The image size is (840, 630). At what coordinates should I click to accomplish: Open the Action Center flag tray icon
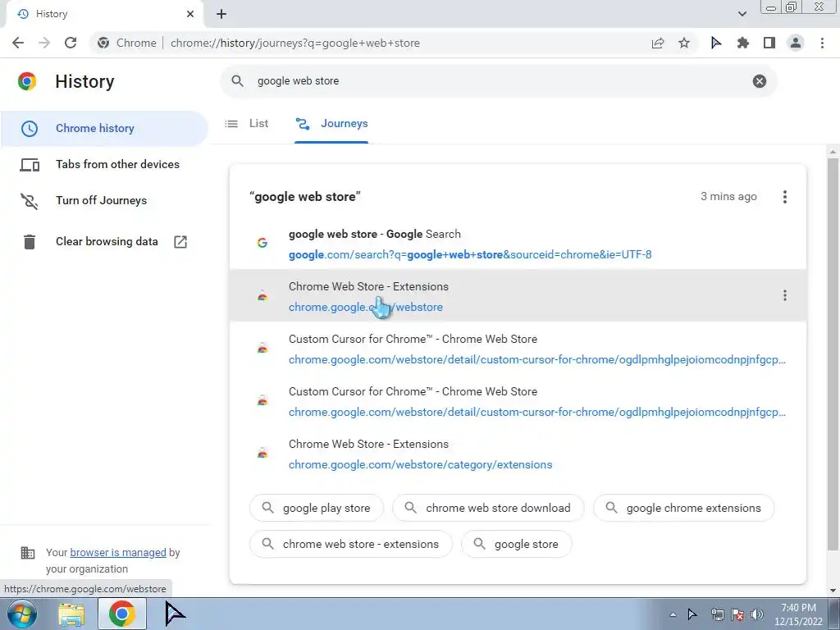pos(737,614)
